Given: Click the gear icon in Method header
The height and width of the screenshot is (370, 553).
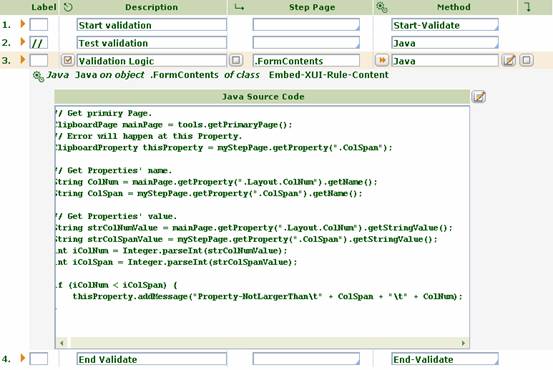Looking at the screenshot, I should tap(382, 7).
